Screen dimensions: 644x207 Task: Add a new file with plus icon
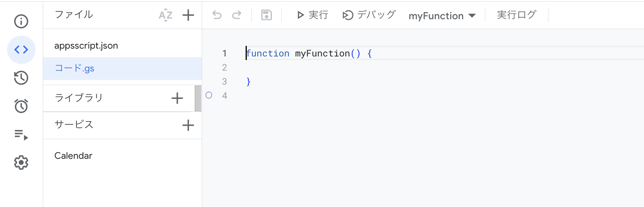tap(188, 15)
